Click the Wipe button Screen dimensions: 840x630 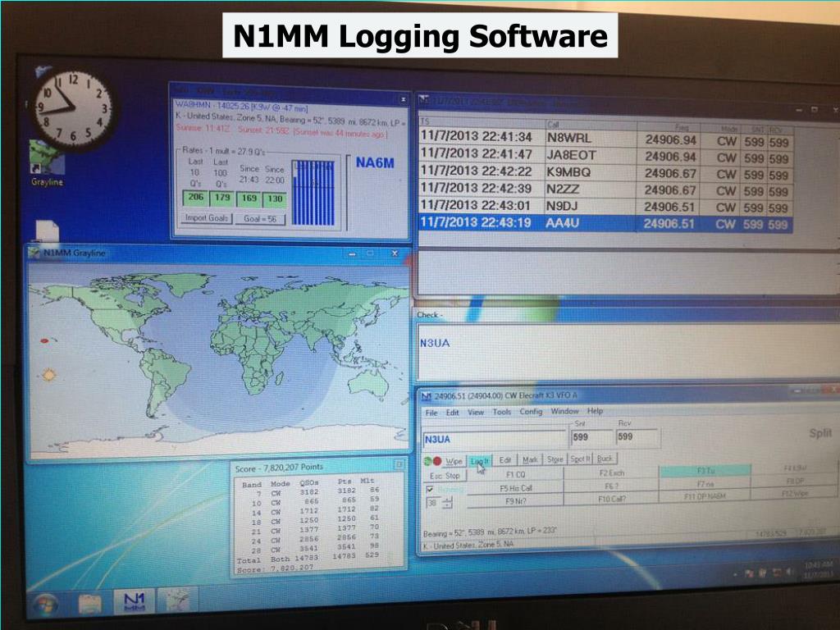(454, 461)
